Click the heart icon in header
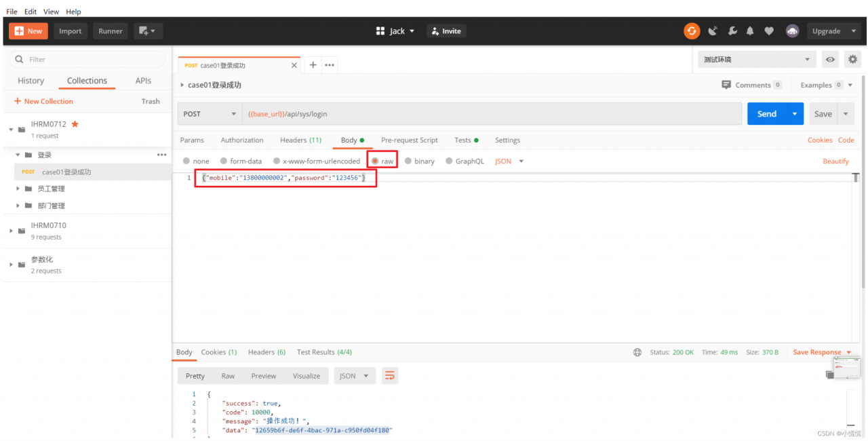Image resolution: width=868 pixels, height=441 pixels. [x=769, y=31]
